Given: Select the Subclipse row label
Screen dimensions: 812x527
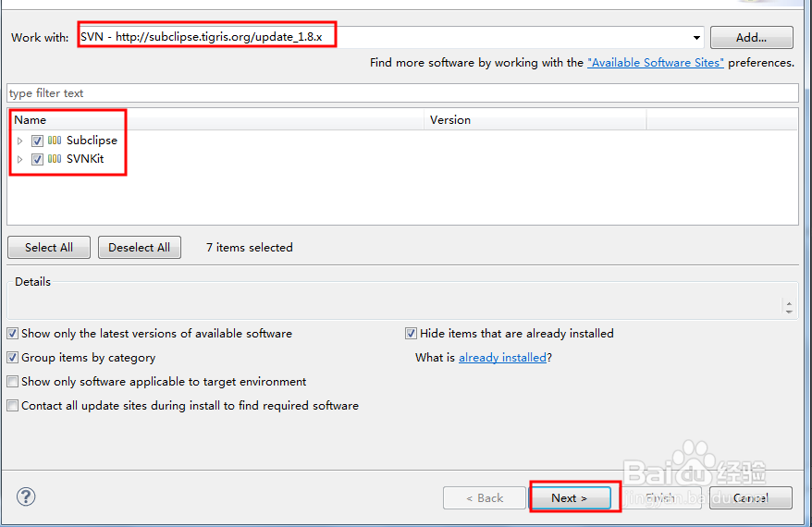Looking at the screenshot, I should [x=92, y=141].
